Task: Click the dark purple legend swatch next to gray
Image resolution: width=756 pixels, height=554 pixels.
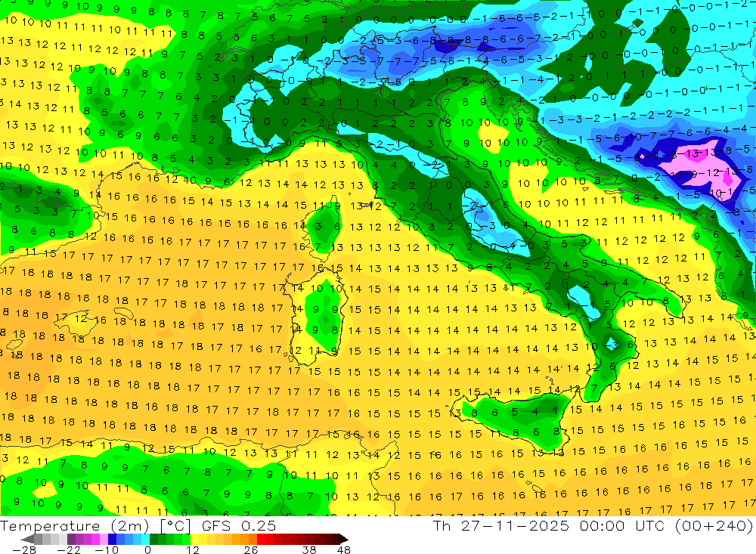Action: point(71,539)
